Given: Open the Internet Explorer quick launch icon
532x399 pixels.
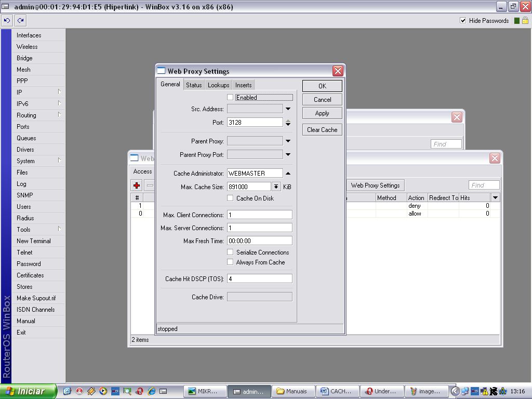Looking at the screenshot, I should pyautogui.click(x=152, y=391).
